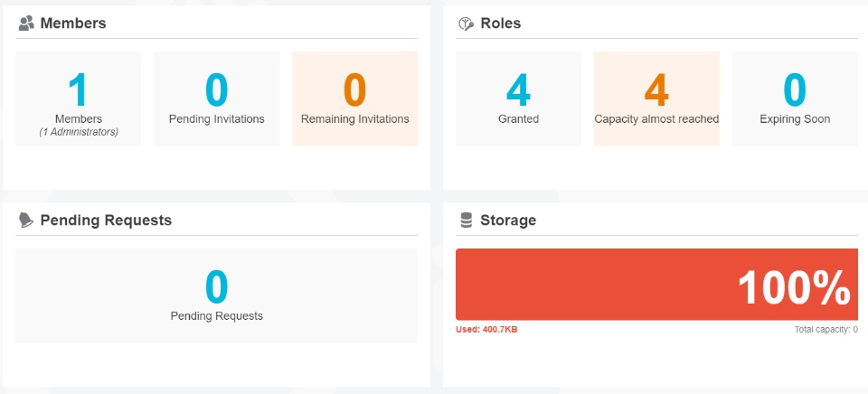Click the red storage usage bar
868x394 pixels.
tap(588, 285)
